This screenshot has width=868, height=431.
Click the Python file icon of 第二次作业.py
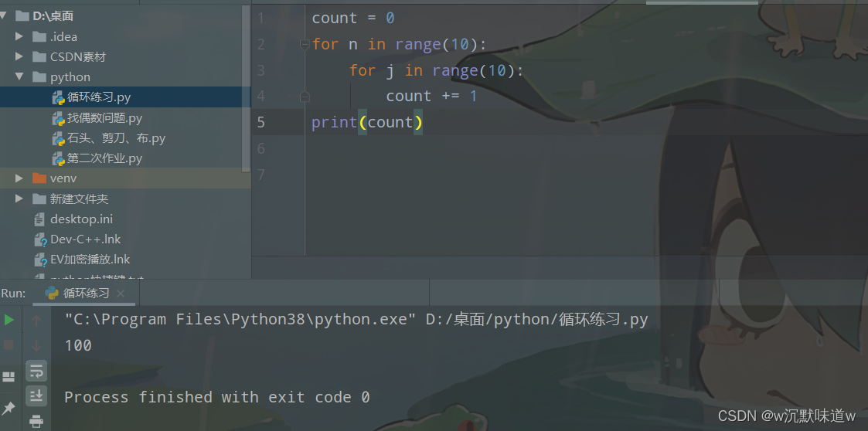[59, 159]
